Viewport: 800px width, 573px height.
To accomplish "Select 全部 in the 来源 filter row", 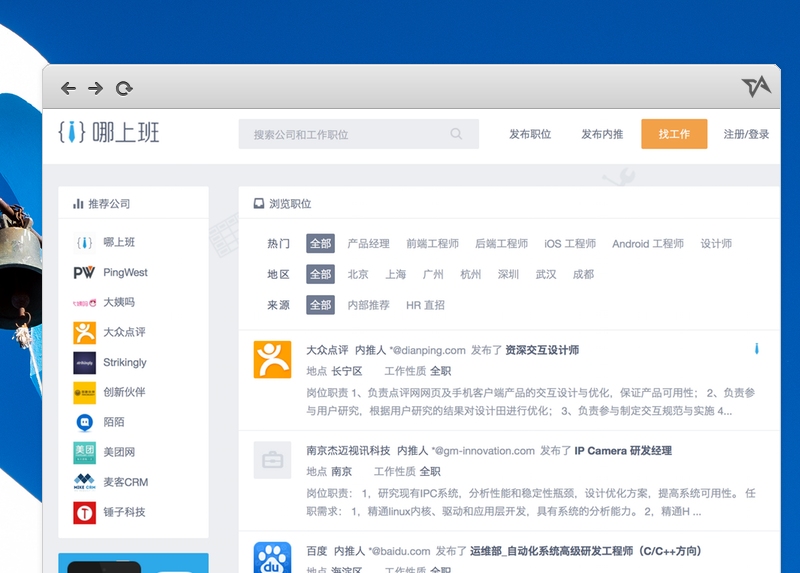I will [320, 305].
